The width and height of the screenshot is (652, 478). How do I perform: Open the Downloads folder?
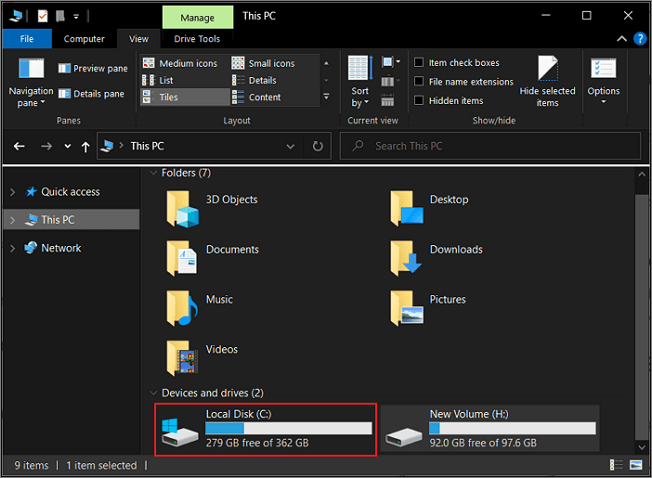pos(437,258)
